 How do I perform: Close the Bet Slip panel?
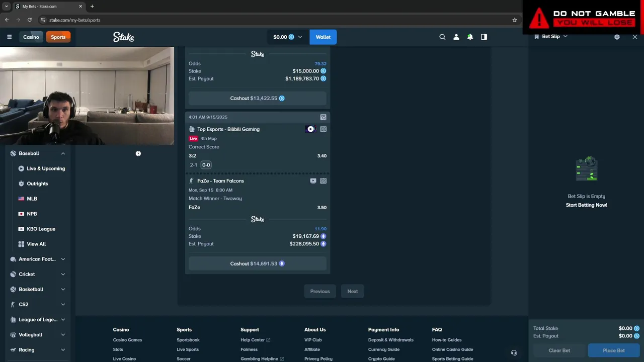tap(635, 37)
